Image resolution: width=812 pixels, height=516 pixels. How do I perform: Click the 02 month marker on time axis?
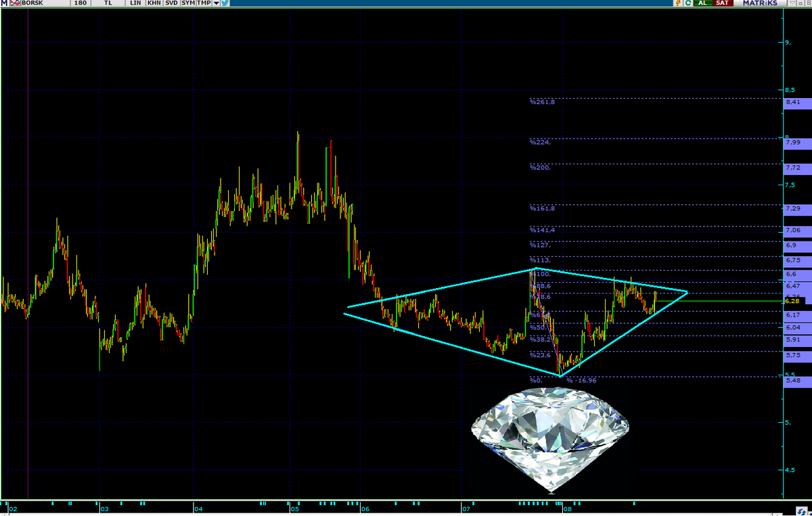[13, 509]
